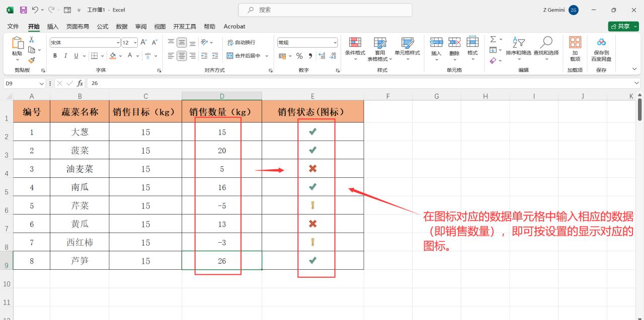Apply the comma style icon

tap(310, 56)
